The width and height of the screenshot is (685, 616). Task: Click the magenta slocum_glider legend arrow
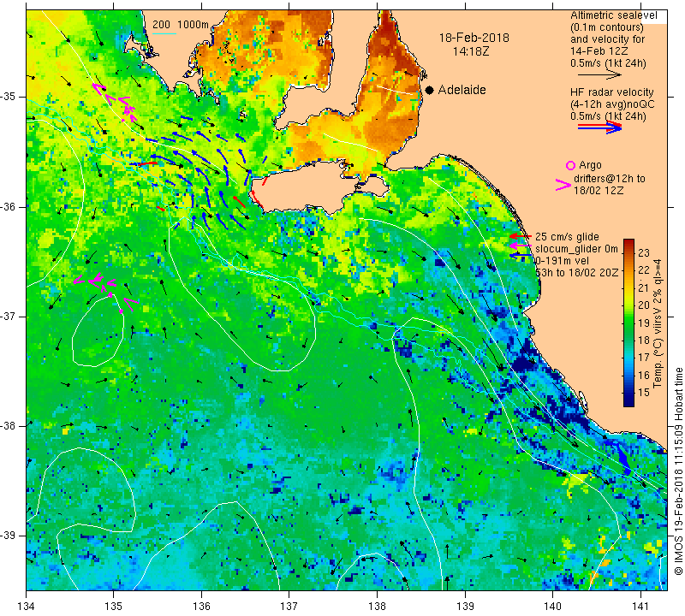coord(521,246)
